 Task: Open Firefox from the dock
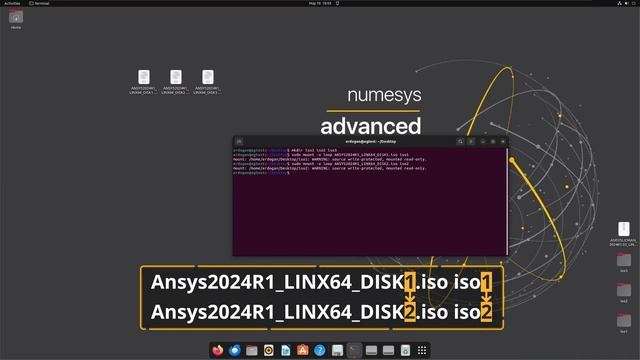click(218, 350)
